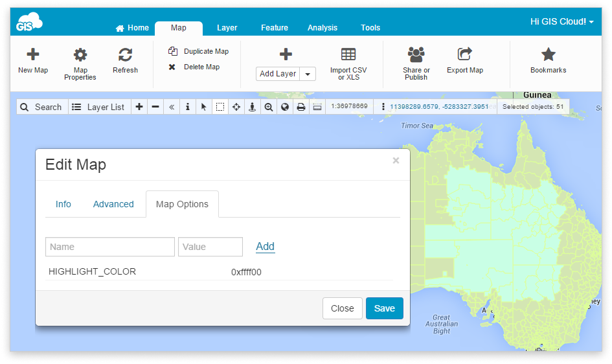Open the vertical dots coordinates menu
Screen dimensions: 612x364
(x=383, y=106)
